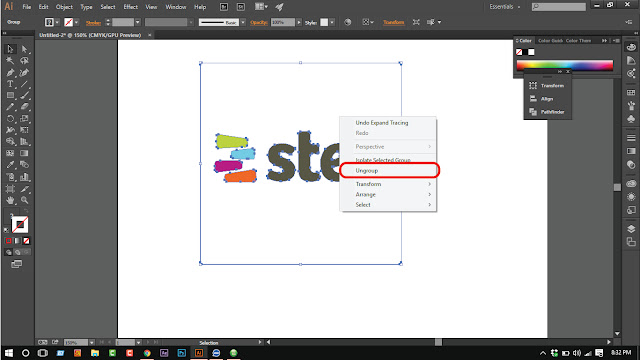Switch to the Color Guide tab
Viewport: 640px width, 360px height.
coord(550,40)
